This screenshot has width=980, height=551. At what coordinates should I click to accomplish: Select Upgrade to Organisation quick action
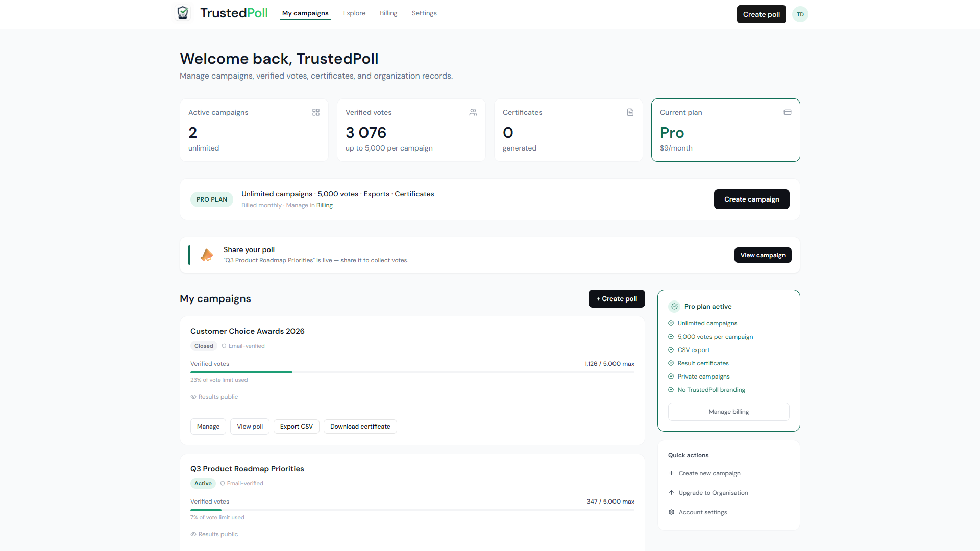[728, 493]
